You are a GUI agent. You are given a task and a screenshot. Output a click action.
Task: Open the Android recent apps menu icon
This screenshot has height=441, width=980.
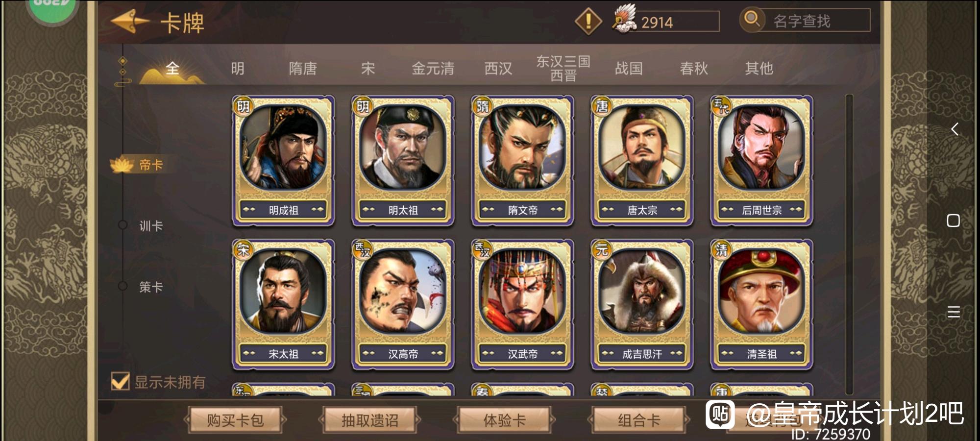[954, 312]
